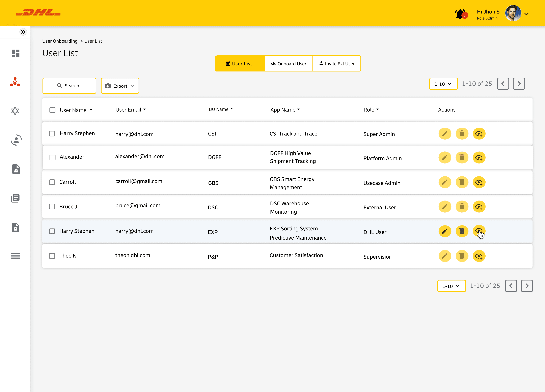Open the list lines sidebar icon
The width and height of the screenshot is (545, 392).
pos(15,256)
